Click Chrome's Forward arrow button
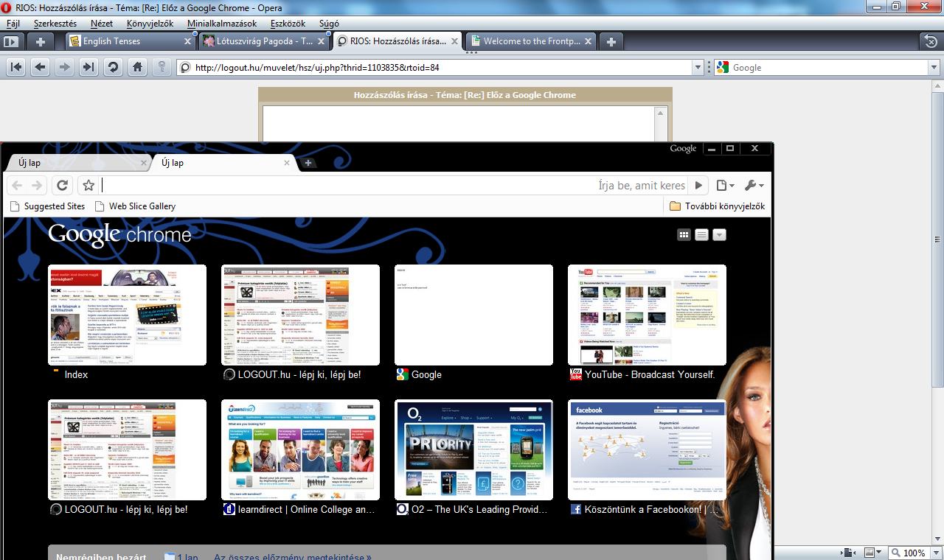944x560 pixels. point(37,186)
